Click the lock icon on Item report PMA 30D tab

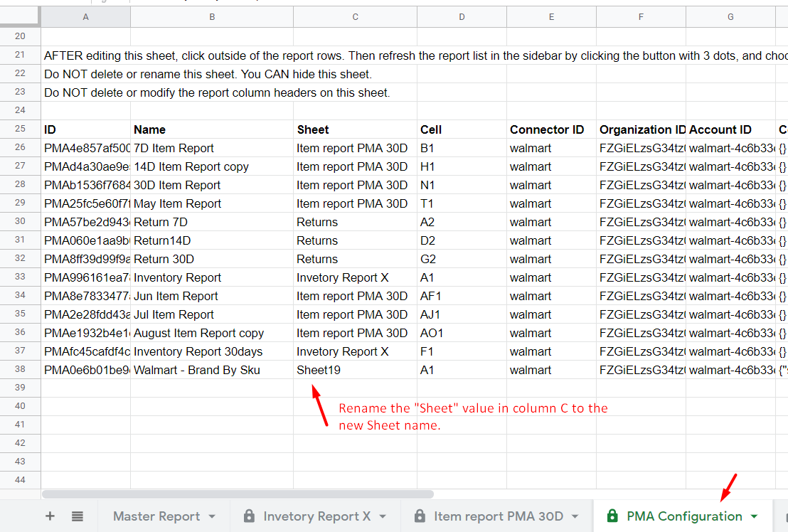point(420,516)
